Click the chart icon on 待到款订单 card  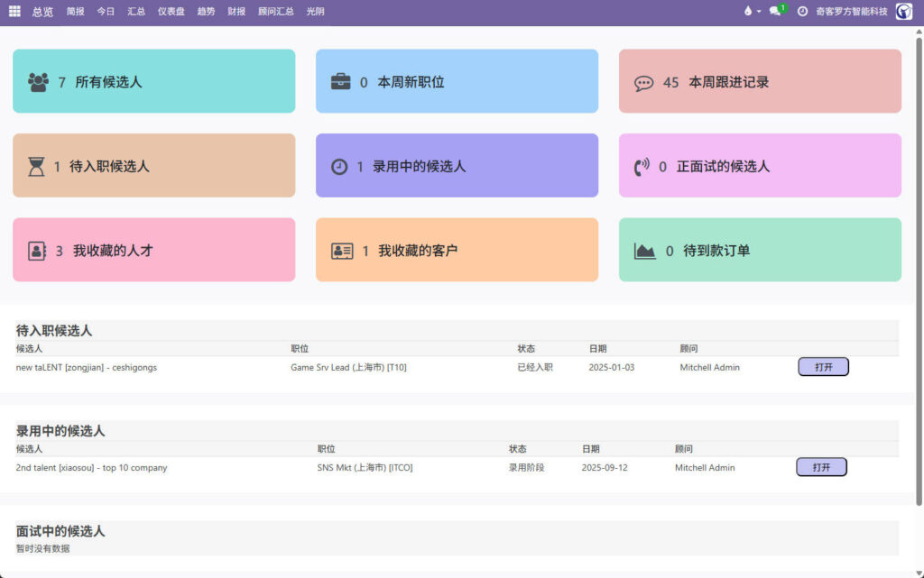pyautogui.click(x=642, y=249)
